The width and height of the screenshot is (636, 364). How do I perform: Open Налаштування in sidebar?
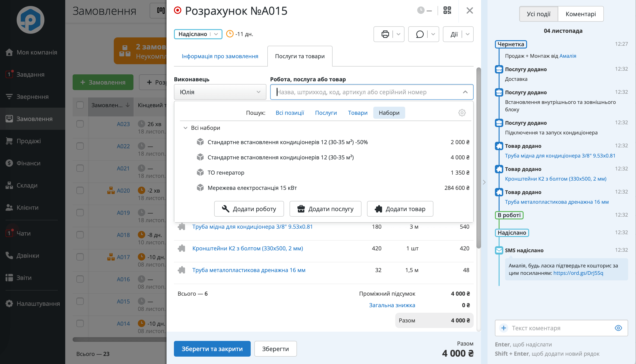point(33,303)
